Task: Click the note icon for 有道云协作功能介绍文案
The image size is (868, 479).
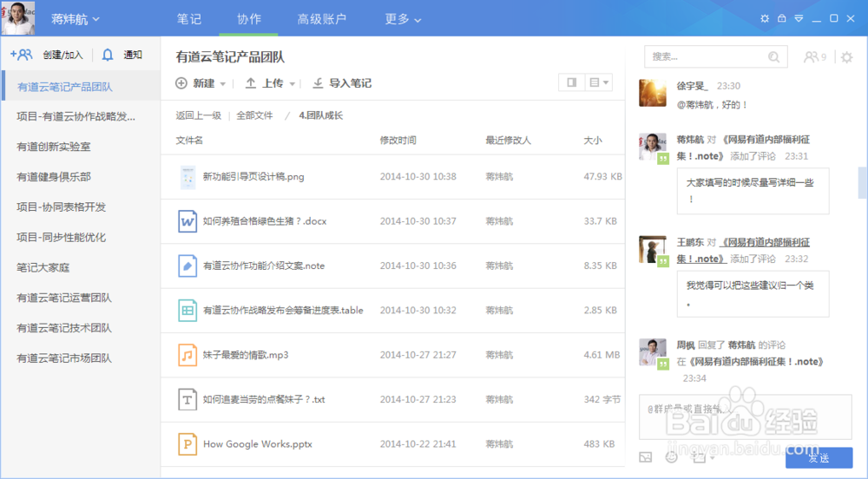Action: tap(187, 266)
